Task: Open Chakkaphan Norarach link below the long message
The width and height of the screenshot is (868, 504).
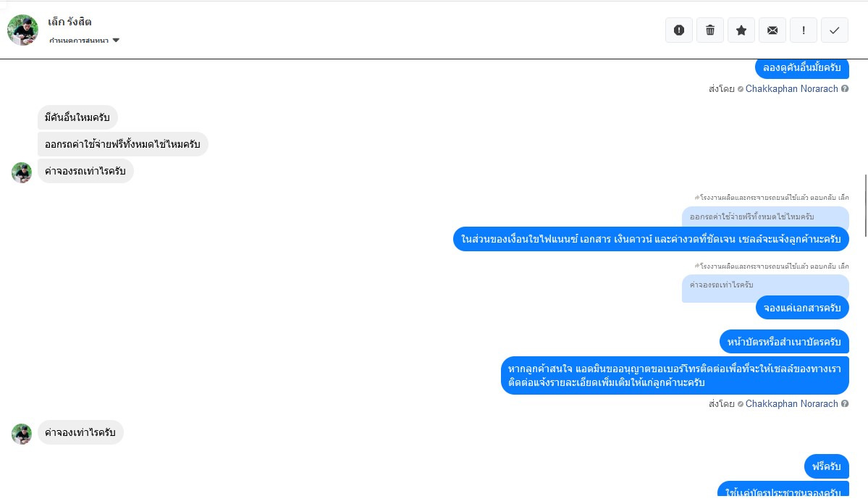Action: pyautogui.click(x=791, y=404)
